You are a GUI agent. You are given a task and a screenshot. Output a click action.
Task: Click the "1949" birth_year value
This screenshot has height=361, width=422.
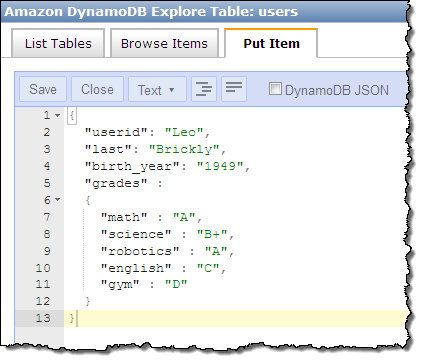click(x=220, y=166)
